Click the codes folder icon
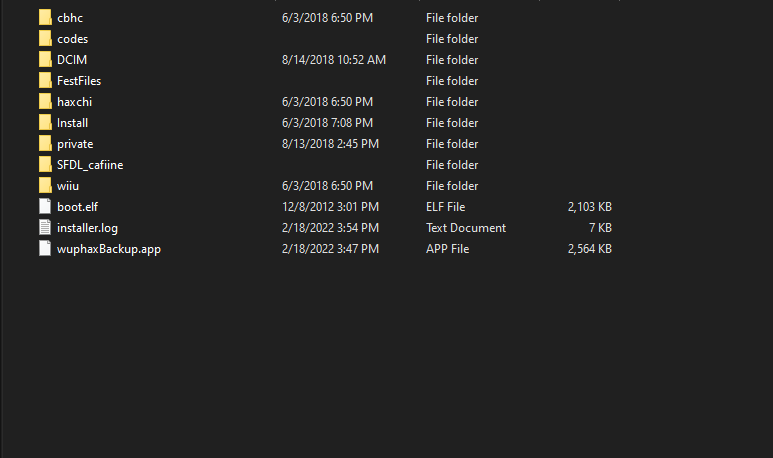The image size is (773, 458). tap(45, 38)
